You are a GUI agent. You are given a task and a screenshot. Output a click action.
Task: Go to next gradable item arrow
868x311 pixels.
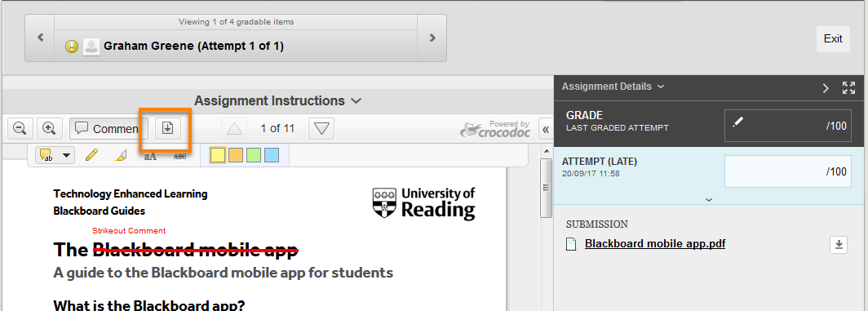click(432, 38)
